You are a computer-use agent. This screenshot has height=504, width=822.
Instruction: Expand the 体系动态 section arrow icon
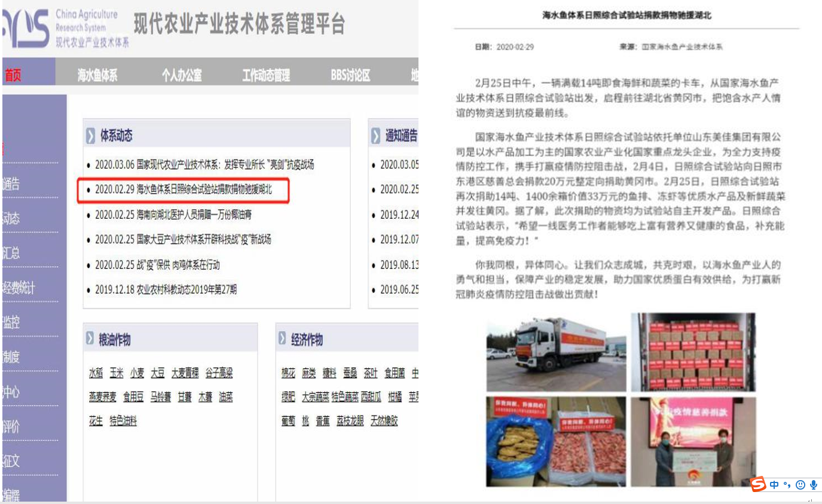[x=91, y=136]
